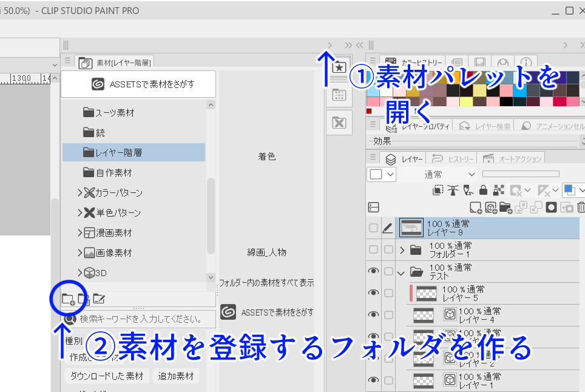The width and height of the screenshot is (585, 392).
Task: Click the pencil edit icon beside folder icons
Action: coord(99,299)
